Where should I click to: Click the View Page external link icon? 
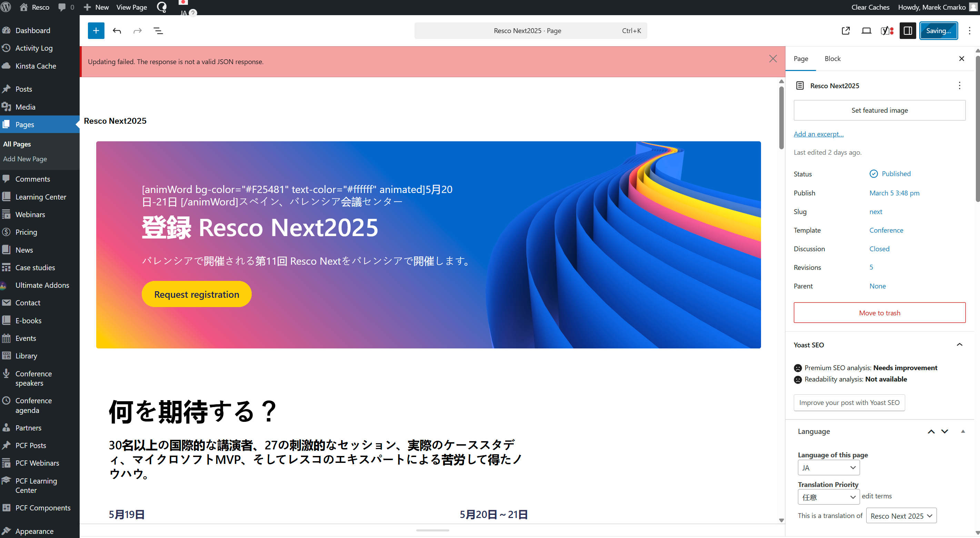845,31
